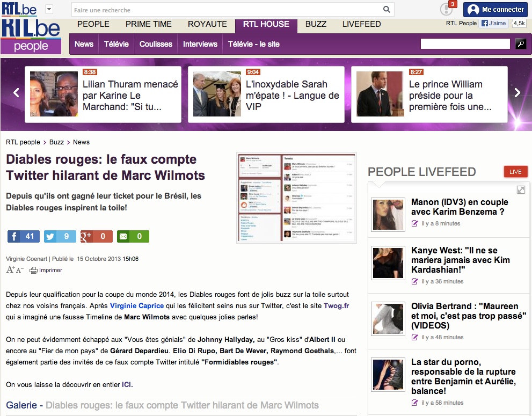532x416 pixels.
Task: Toggle the LIVE indicator on People Livefeed
Action: (515, 171)
